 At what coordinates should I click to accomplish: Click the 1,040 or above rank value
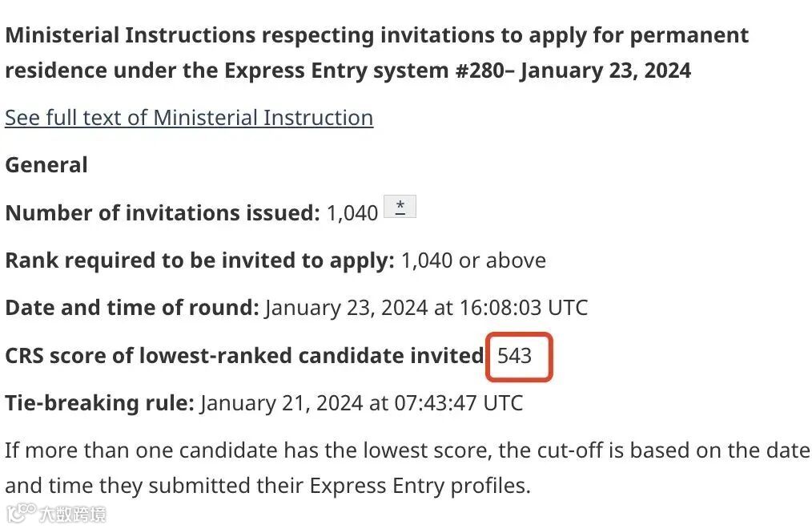(x=473, y=260)
